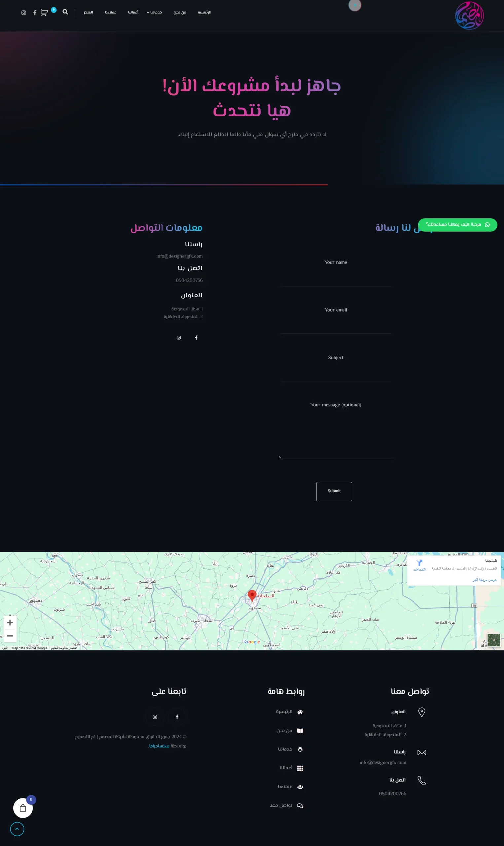Open the WhatsApp help chat button
The image size is (504, 846).
pos(457,225)
